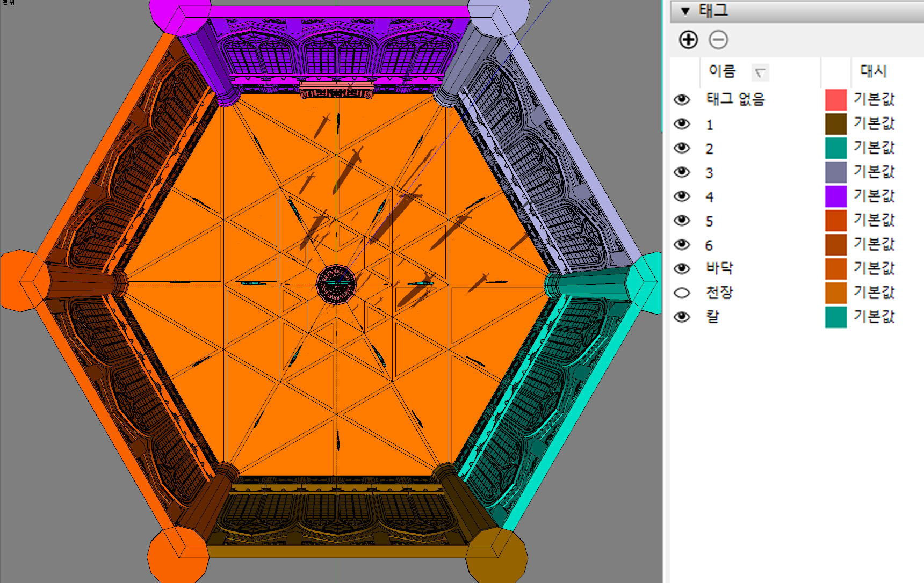Click the Add Tag plus icon
The height and width of the screenshot is (583, 924).
(x=688, y=40)
